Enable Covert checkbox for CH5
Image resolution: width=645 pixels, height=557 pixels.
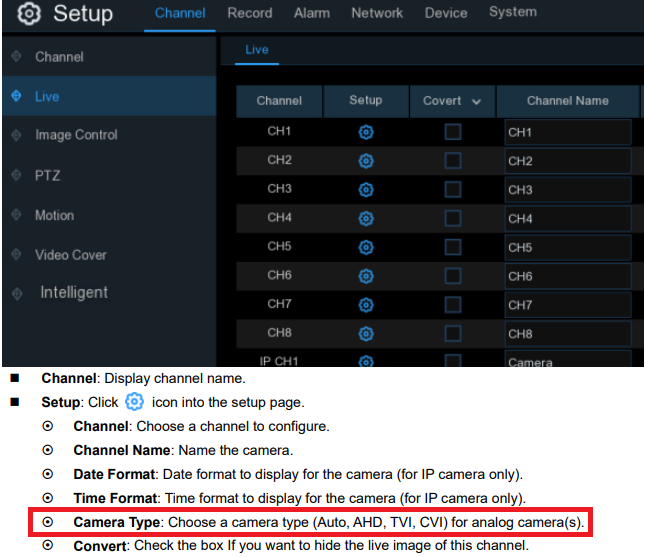click(x=452, y=247)
